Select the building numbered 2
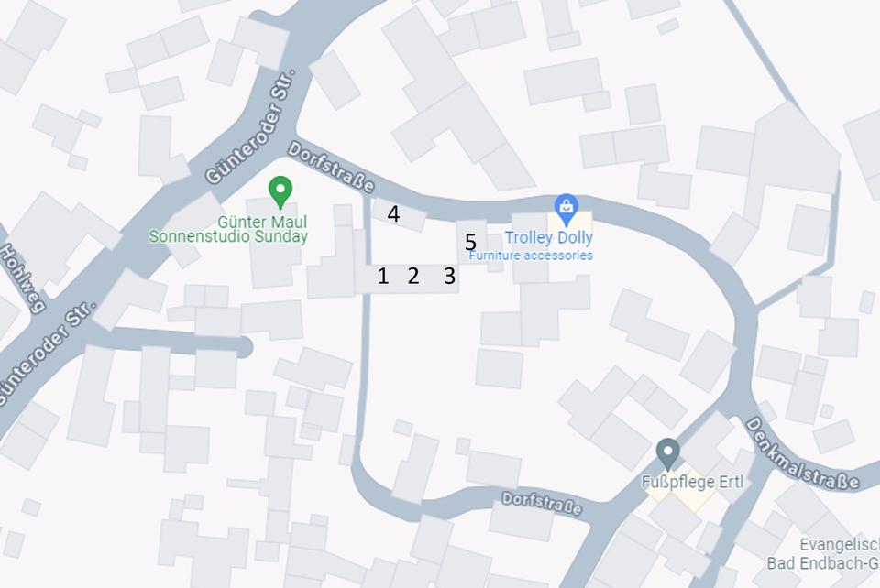The width and height of the screenshot is (880, 588). [413, 276]
